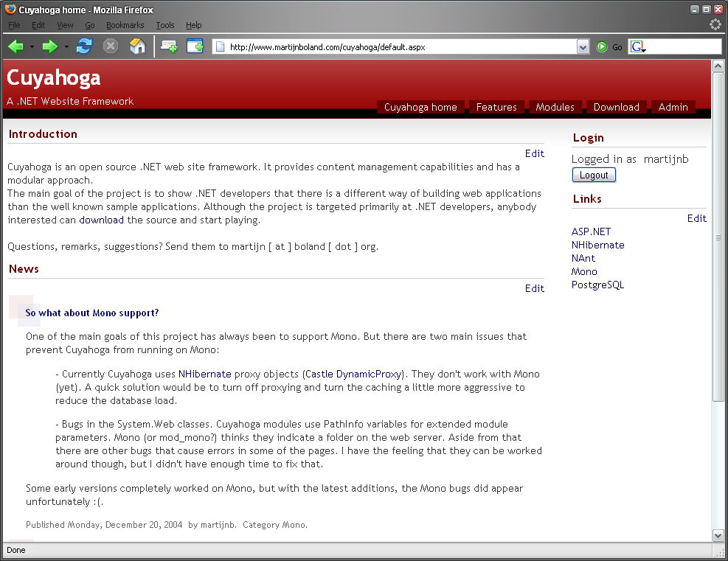
Task: Open the Bookmarks menu
Action: pos(125,25)
